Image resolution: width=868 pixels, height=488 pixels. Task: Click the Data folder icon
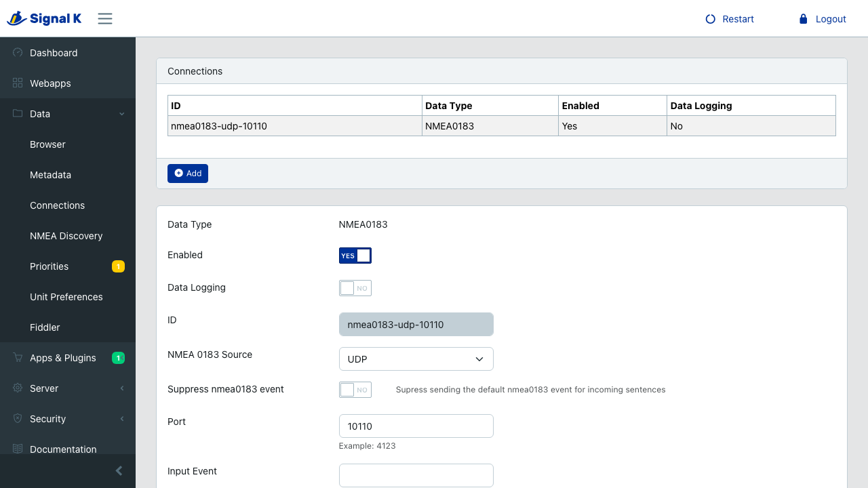click(18, 114)
